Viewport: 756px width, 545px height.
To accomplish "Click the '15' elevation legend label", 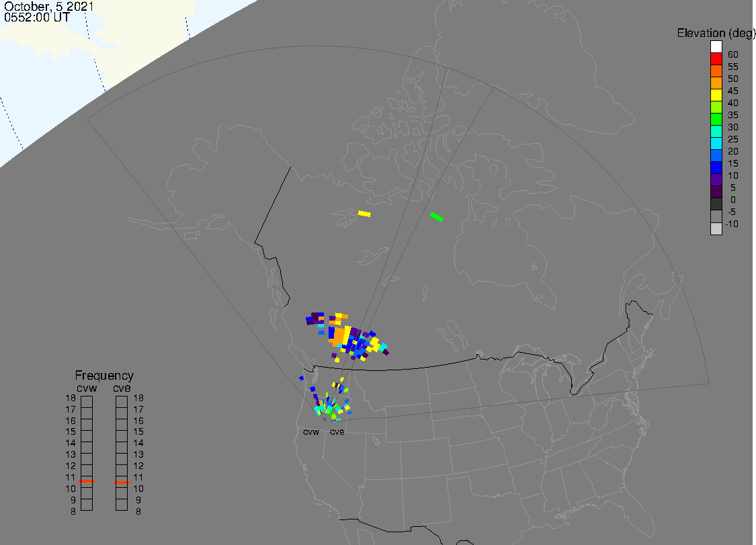I will (x=733, y=163).
